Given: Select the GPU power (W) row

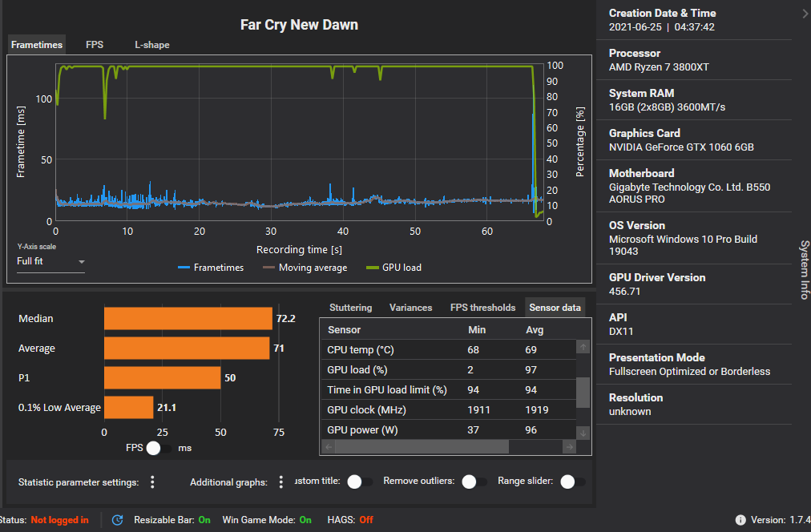Looking at the screenshot, I should point(449,429).
